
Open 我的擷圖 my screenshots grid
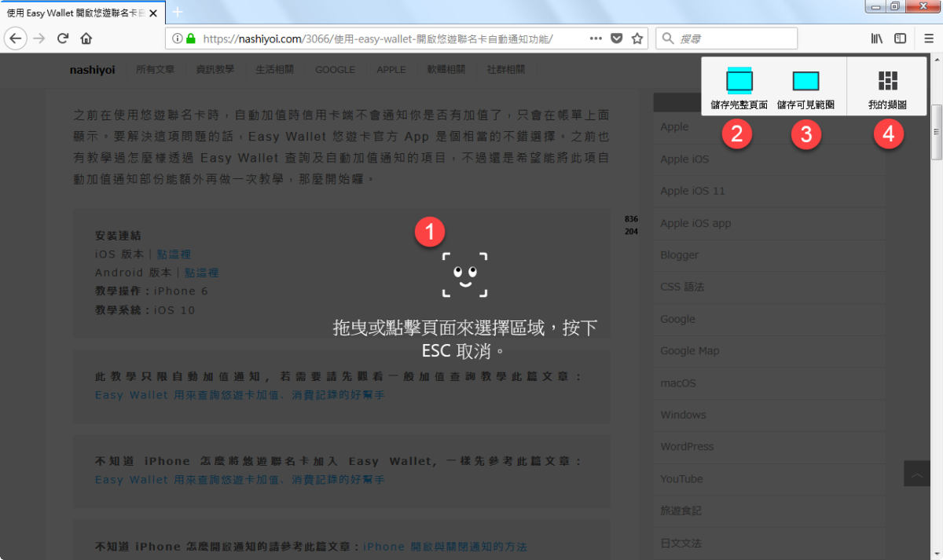887,88
